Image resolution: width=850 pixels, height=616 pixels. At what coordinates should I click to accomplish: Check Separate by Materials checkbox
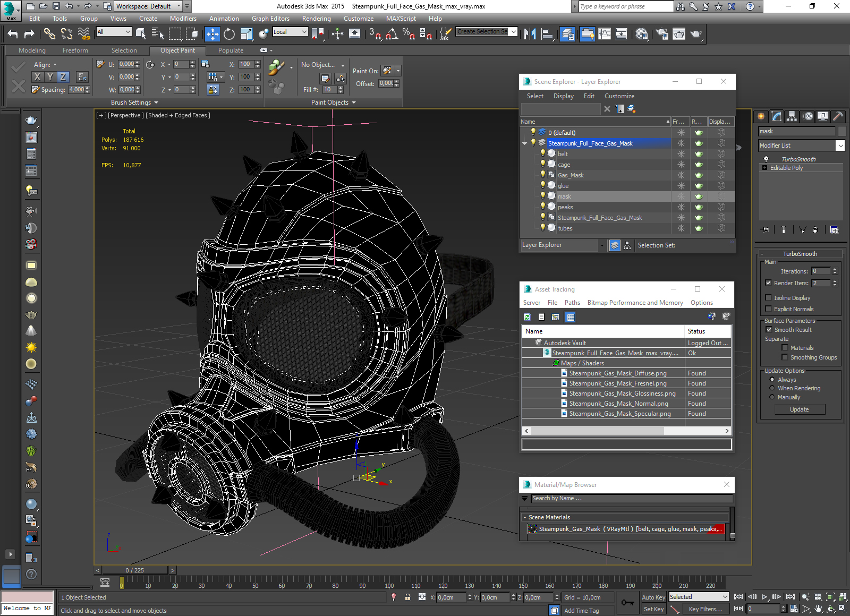(x=785, y=348)
